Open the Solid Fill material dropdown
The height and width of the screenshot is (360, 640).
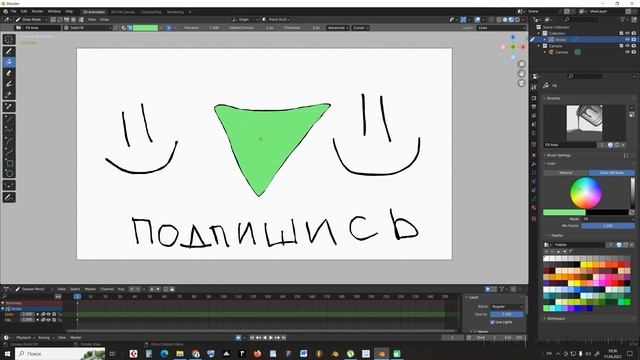[88, 28]
